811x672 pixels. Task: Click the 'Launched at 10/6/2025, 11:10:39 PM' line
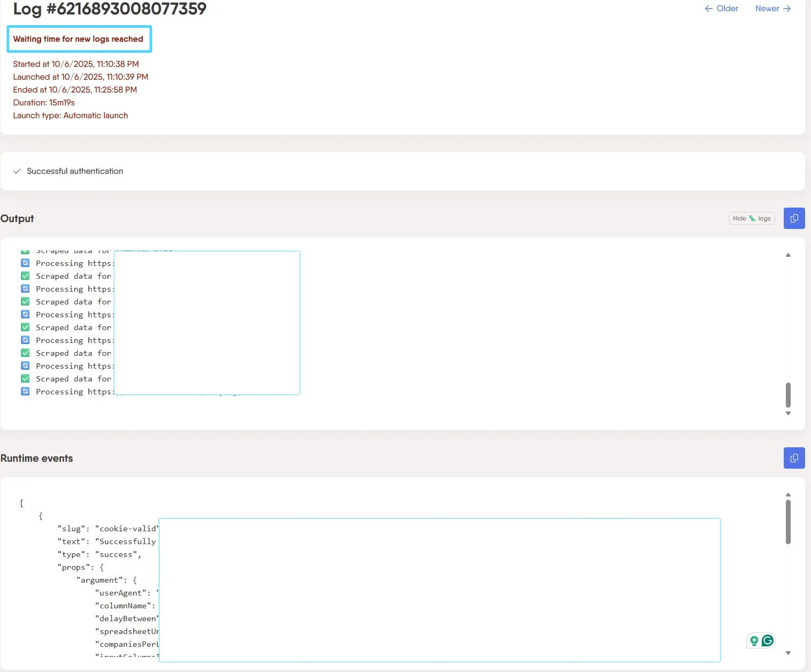tap(81, 77)
